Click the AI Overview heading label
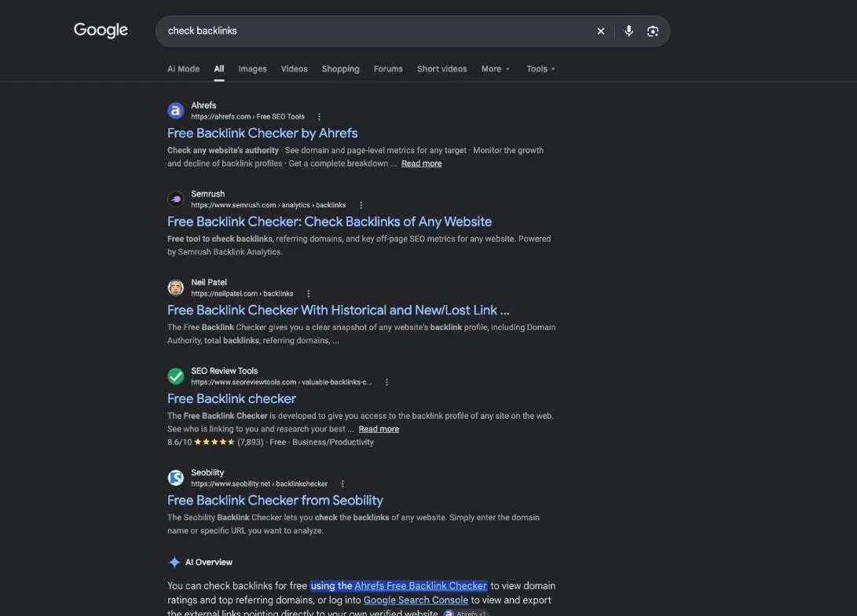Image resolution: width=857 pixels, height=616 pixels. click(209, 563)
